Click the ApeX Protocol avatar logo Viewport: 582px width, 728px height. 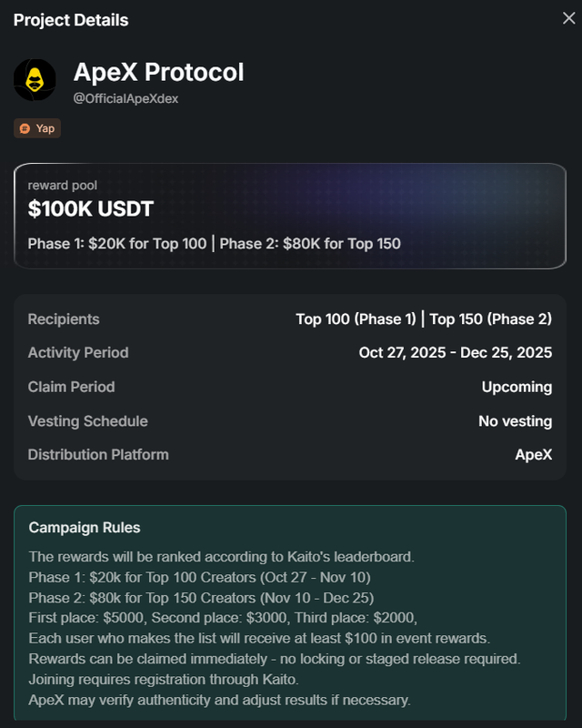point(35,81)
